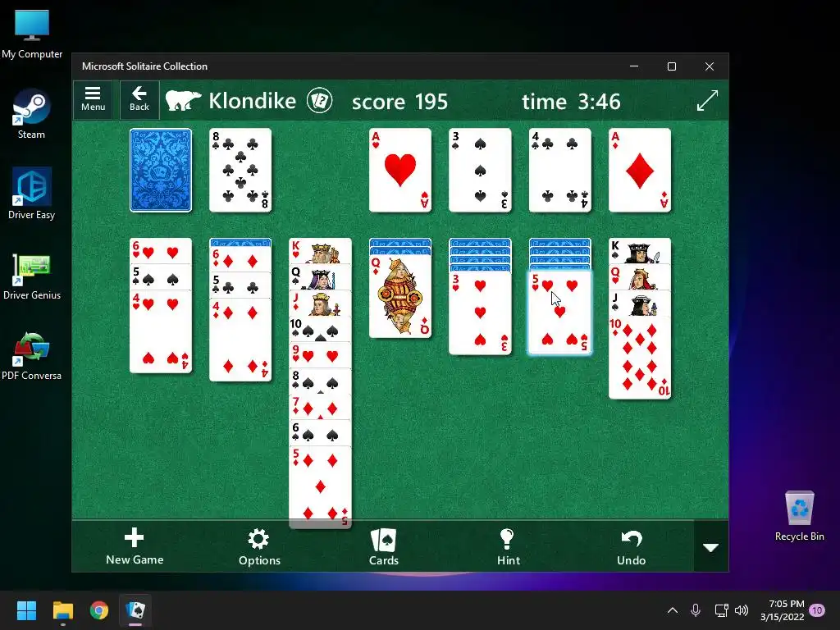The width and height of the screenshot is (840, 630).
Task: Open the Menu hamburger button
Action: (93, 99)
